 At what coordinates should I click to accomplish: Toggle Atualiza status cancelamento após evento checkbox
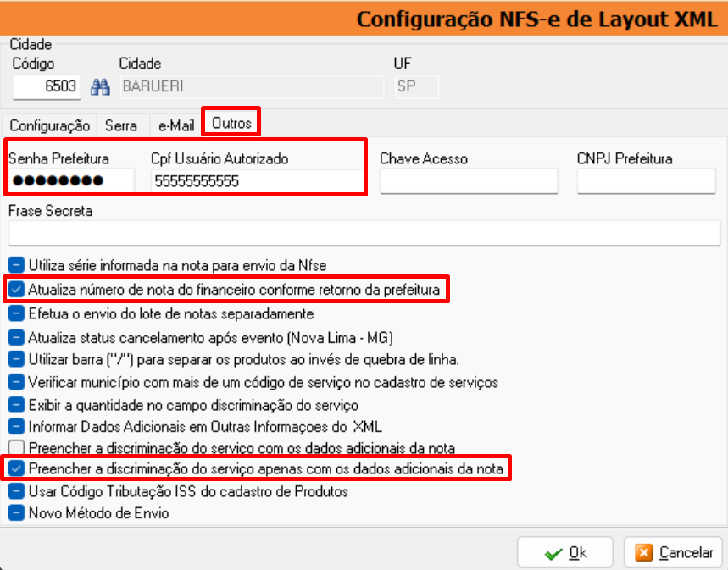point(16,337)
